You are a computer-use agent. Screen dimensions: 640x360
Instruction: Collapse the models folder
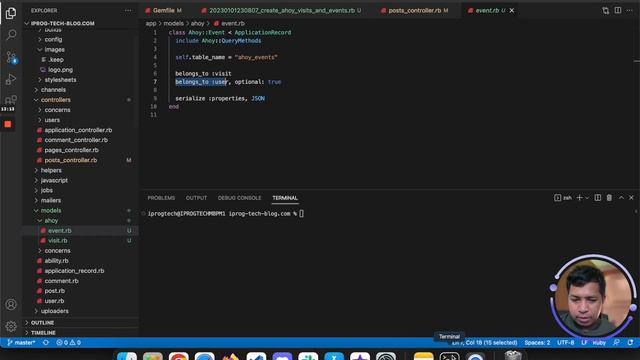(x=51, y=211)
